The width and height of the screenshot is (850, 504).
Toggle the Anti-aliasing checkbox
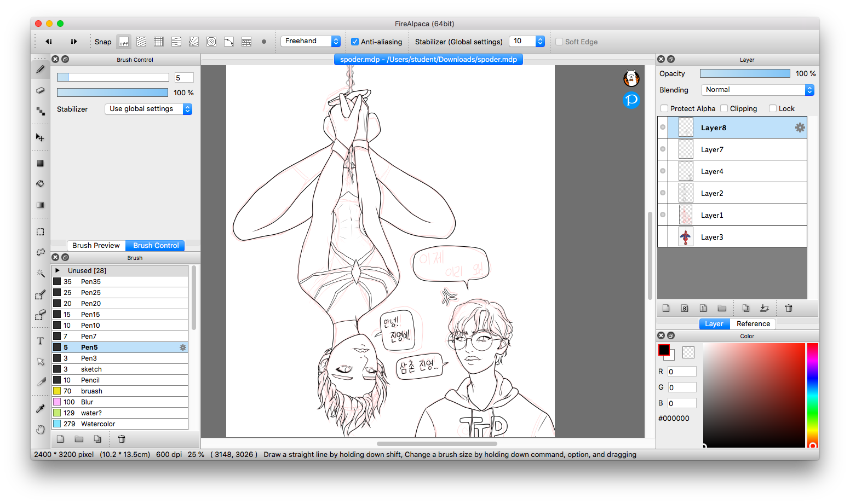point(355,42)
